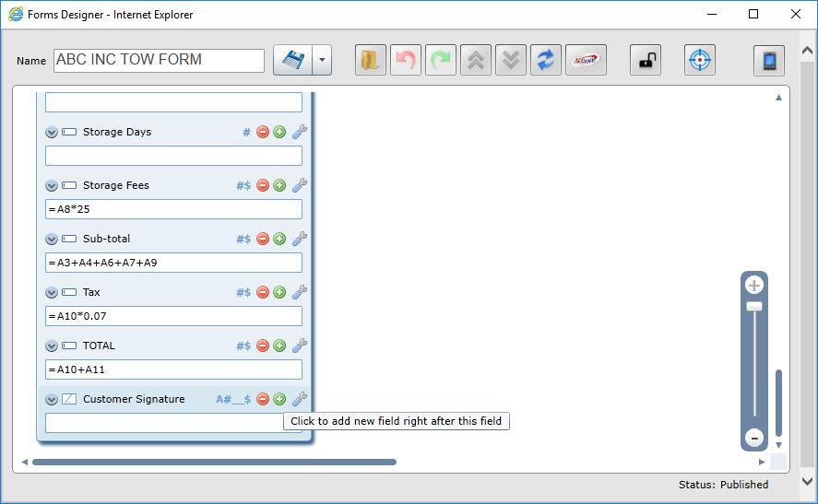Click the Undo arrow in toolbar
This screenshot has height=504, width=818.
click(x=405, y=61)
